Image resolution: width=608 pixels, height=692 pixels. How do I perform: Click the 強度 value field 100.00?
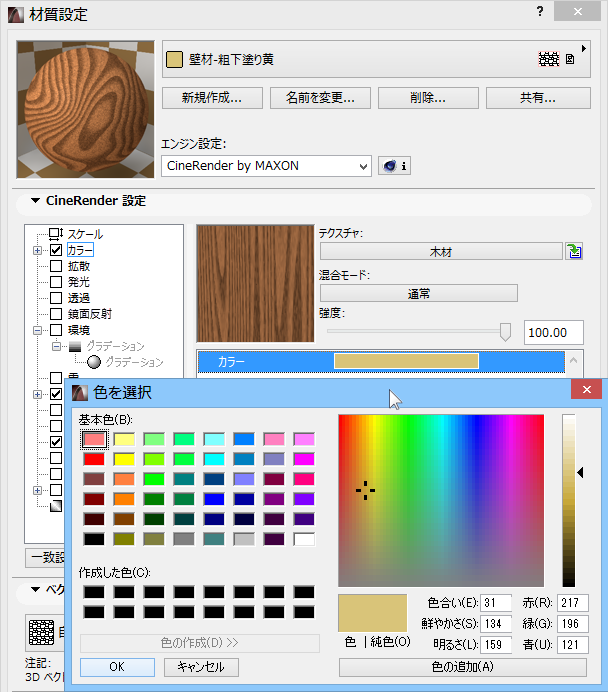coord(554,332)
